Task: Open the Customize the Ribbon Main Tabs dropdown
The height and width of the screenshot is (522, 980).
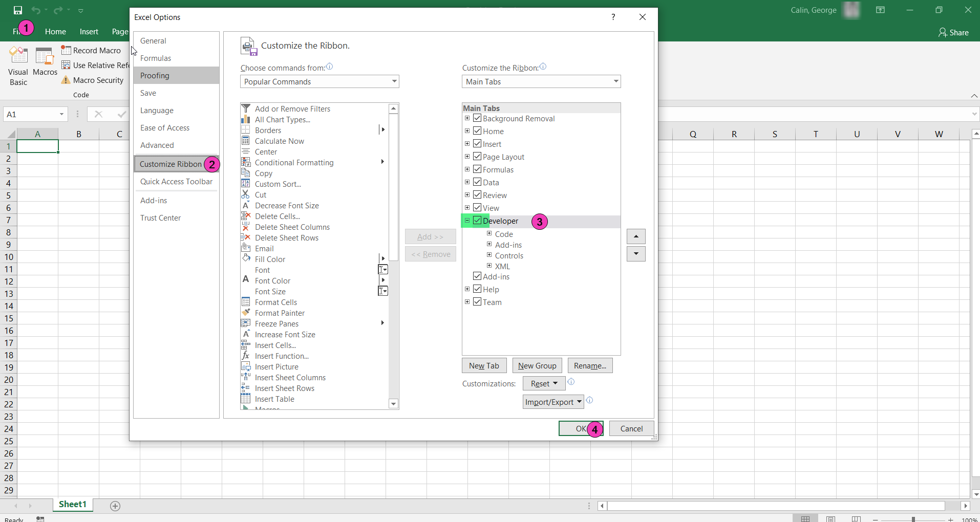Action: (541, 81)
